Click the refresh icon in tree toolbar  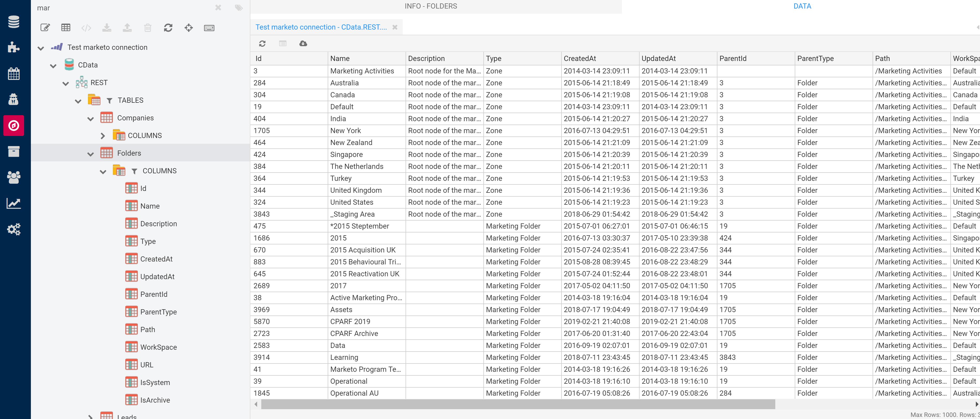[x=168, y=28]
